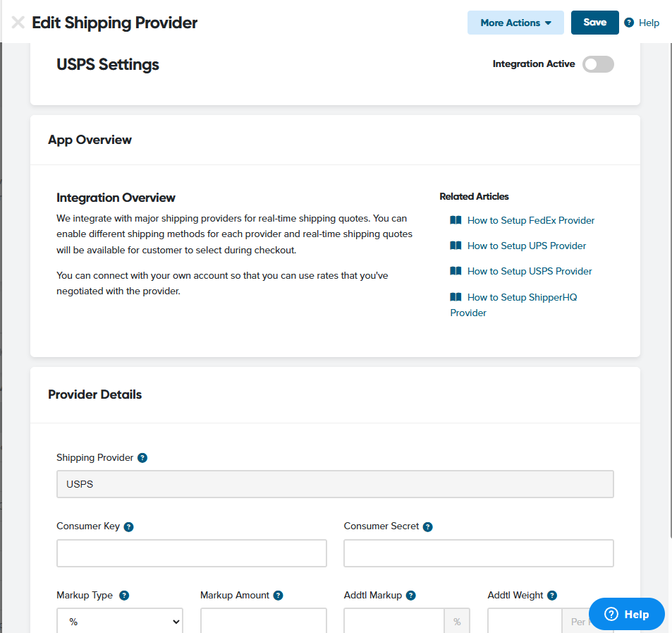The height and width of the screenshot is (633, 672).
Task: Open the More Actions dropdown menu
Action: (x=515, y=23)
